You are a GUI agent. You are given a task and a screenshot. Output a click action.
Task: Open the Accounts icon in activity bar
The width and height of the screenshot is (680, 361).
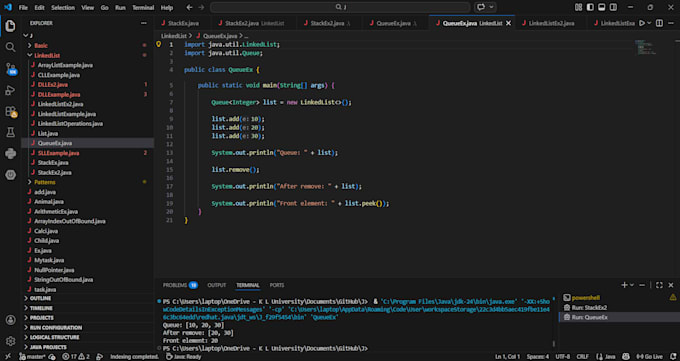10,320
